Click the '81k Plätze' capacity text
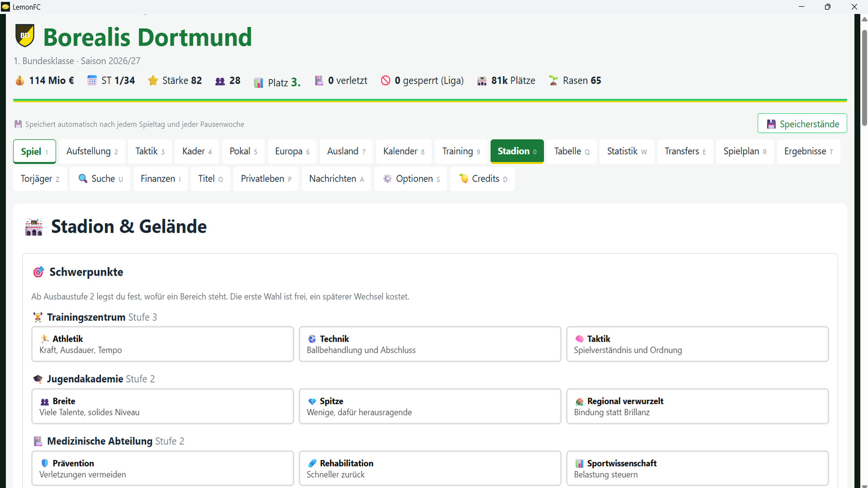This screenshot has width=868, height=488. [x=513, y=80]
